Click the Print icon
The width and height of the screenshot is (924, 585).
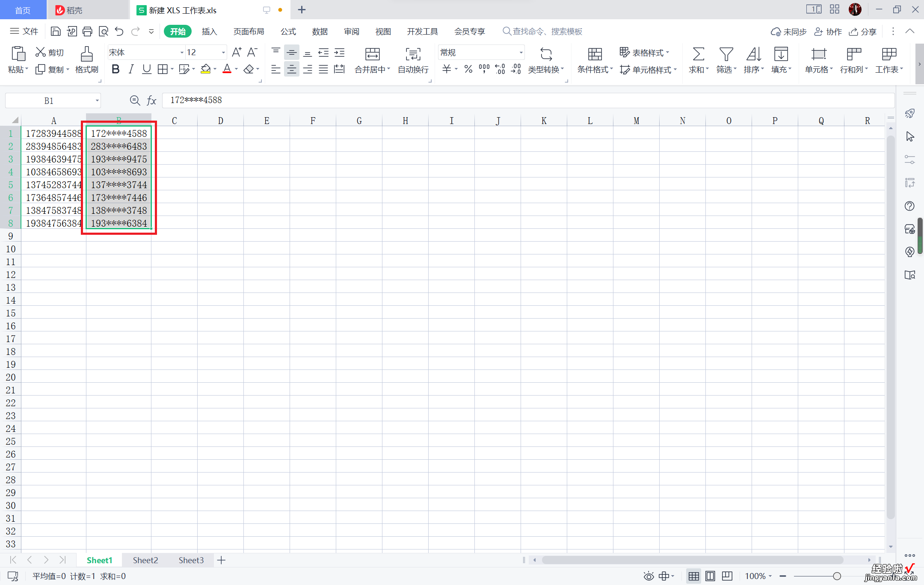coord(87,31)
